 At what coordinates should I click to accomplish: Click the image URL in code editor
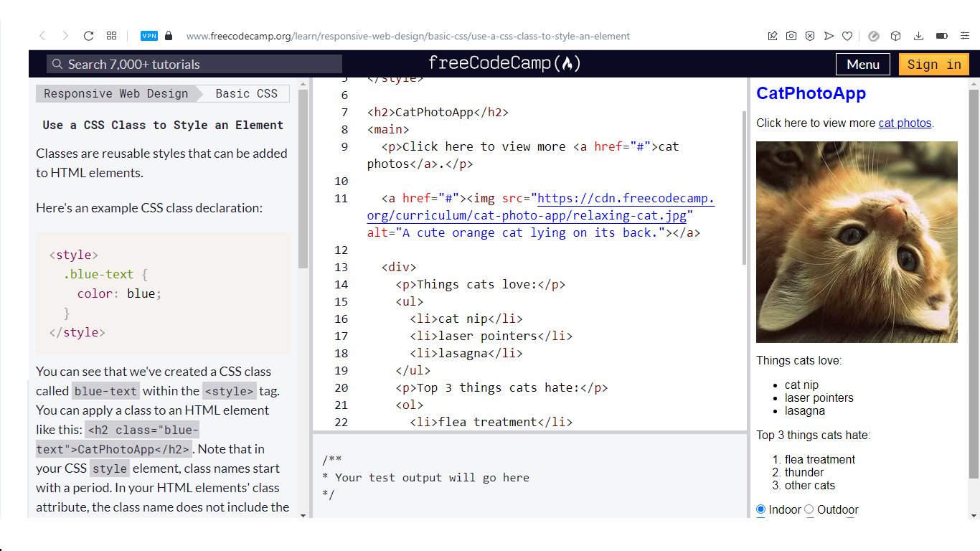541,207
